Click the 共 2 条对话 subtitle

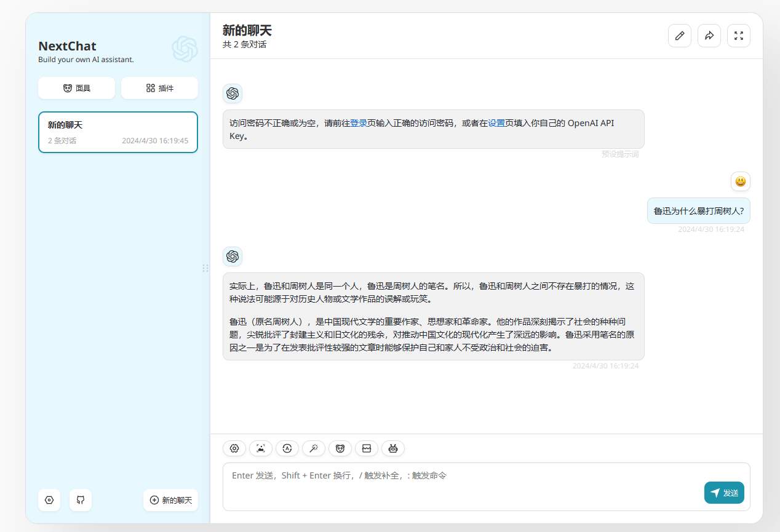click(244, 44)
